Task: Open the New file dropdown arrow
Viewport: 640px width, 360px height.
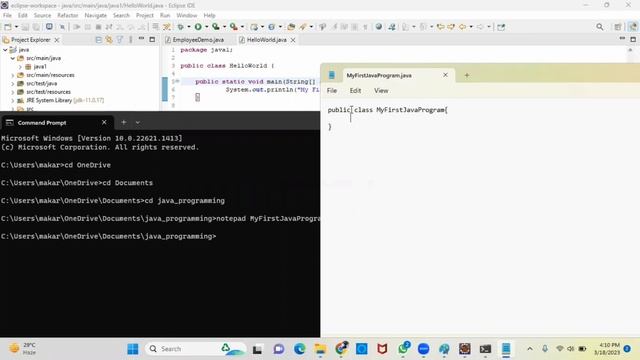Action: coord(16,27)
